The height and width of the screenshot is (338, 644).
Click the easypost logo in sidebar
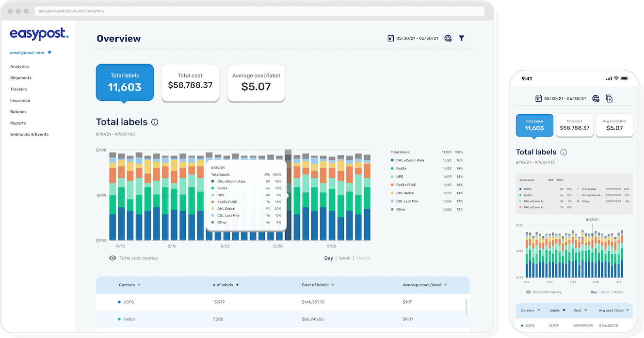[x=39, y=33]
